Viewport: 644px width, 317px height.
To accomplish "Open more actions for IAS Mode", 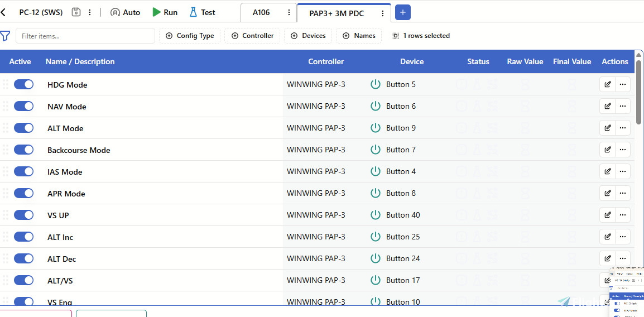I will 623,171.
